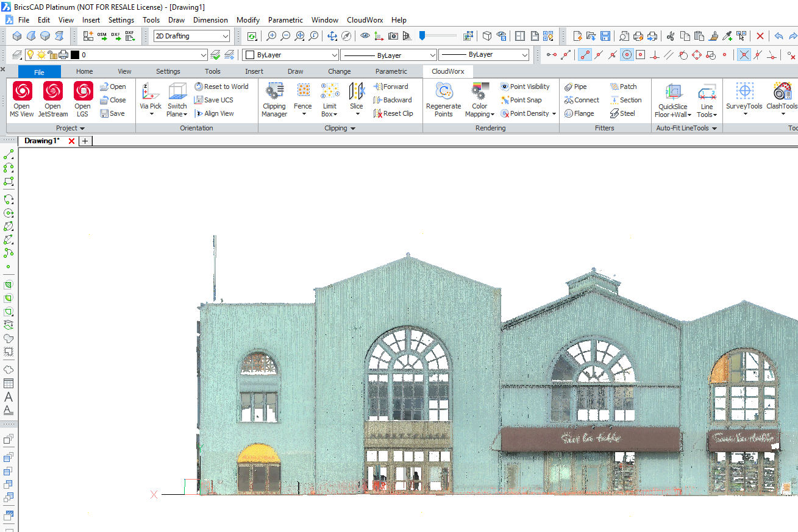The image size is (798, 532).
Task: Open the Parametric menu in menu bar
Action: [285, 20]
